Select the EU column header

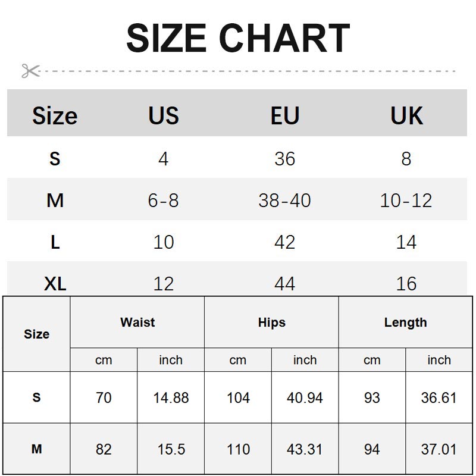[284, 115]
